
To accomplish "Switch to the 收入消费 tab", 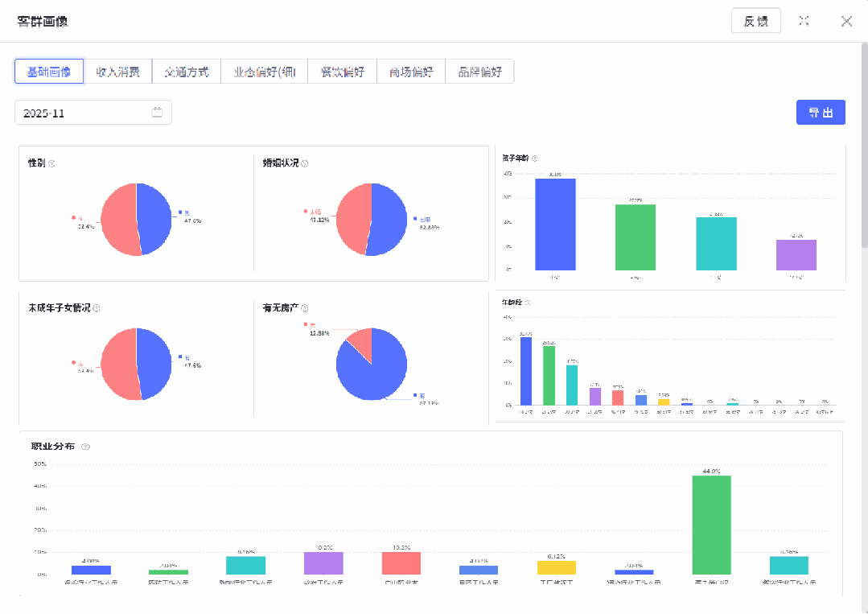I will pos(117,72).
